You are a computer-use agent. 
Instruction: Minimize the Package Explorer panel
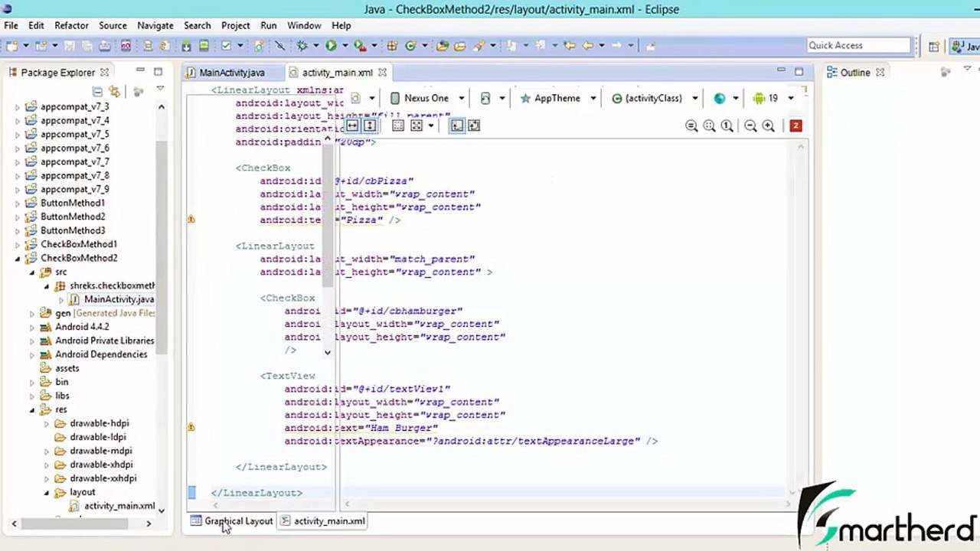pos(140,71)
